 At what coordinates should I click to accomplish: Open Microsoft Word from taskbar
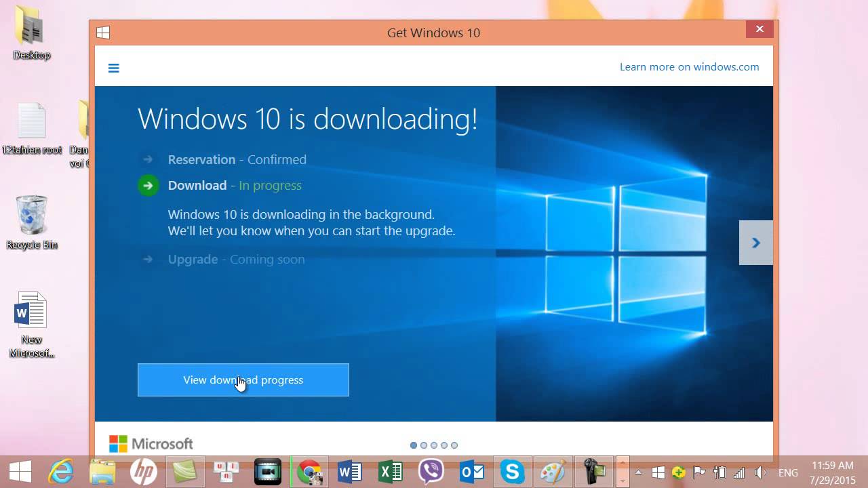350,471
